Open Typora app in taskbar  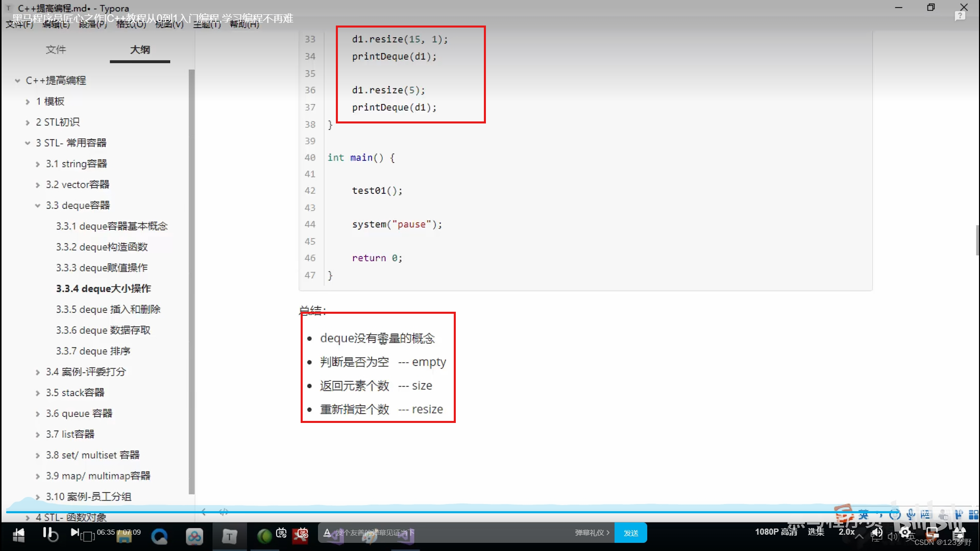pyautogui.click(x=229, y=536)
